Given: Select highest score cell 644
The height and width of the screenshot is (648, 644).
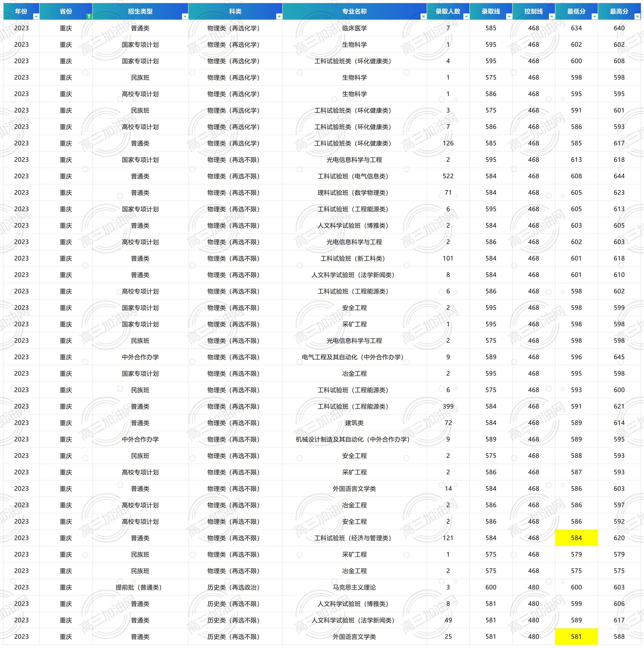Looking at the screenshot, I should pos(619,176).
